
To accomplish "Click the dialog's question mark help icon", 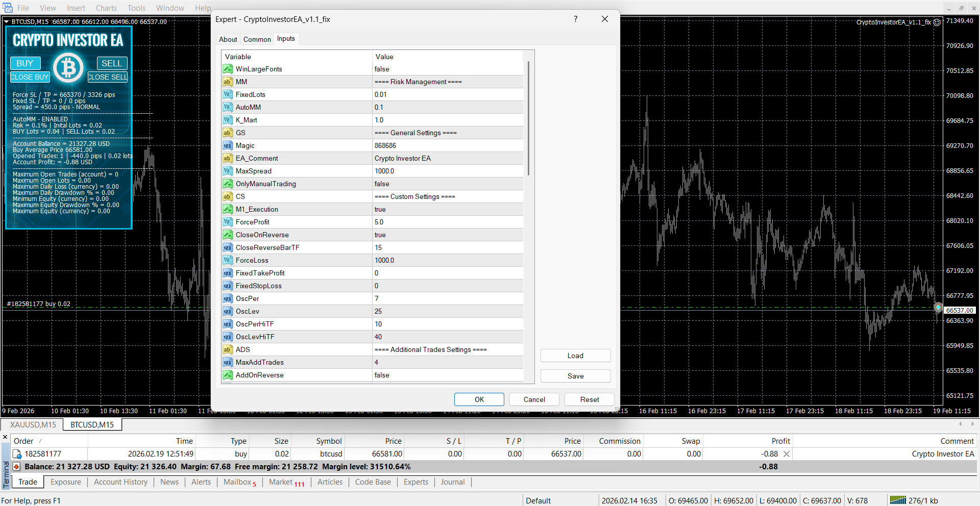I will (x=575, y=19).
